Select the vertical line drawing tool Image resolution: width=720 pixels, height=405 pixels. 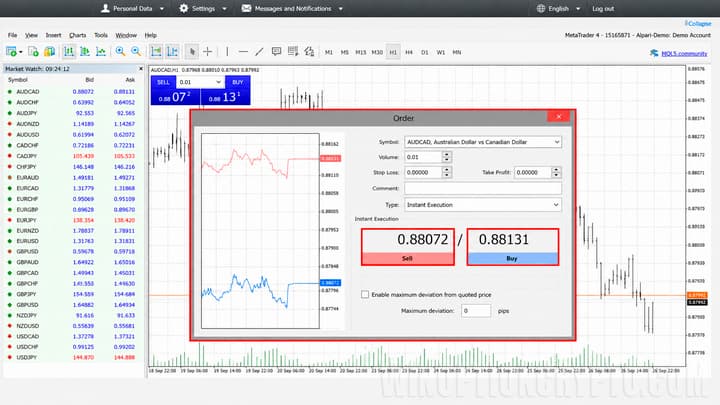[227, 52]
